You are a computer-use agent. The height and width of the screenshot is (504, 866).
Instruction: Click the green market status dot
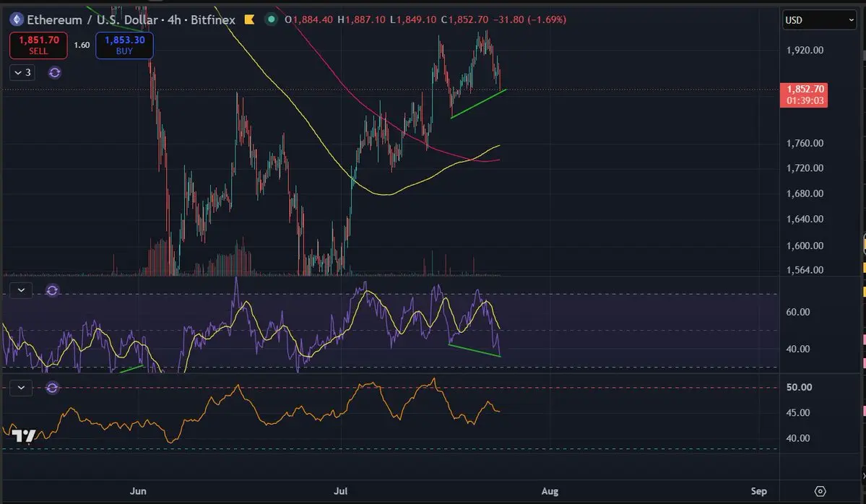[x=271, y=19]
